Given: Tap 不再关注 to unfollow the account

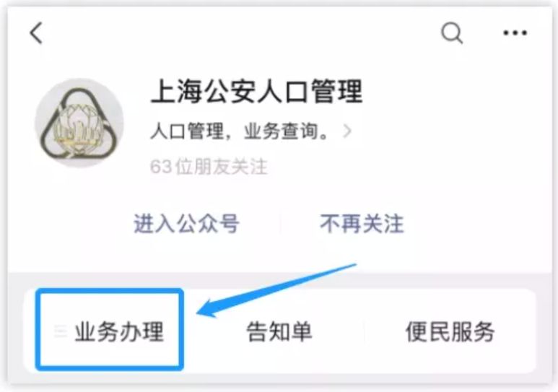Looking at the screenshot, I should pos(362,224).
